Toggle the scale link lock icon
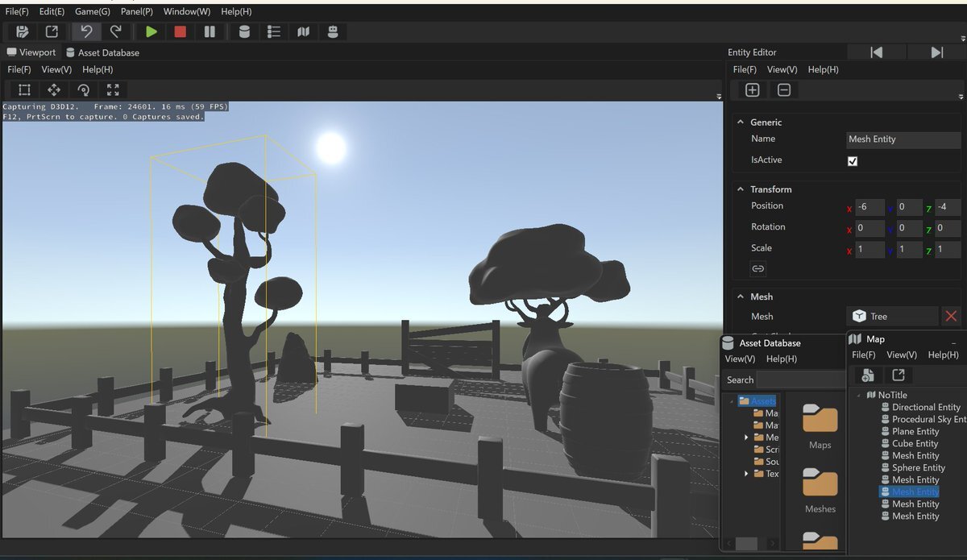The height and width of the screenshot is (560, 967). click(x=757, y=268)
